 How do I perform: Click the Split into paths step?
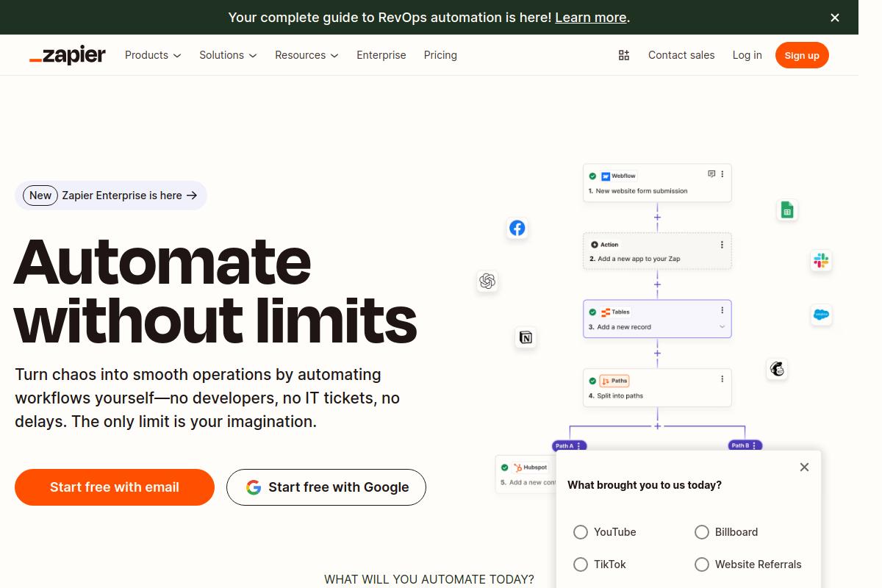tap(658, 387)
